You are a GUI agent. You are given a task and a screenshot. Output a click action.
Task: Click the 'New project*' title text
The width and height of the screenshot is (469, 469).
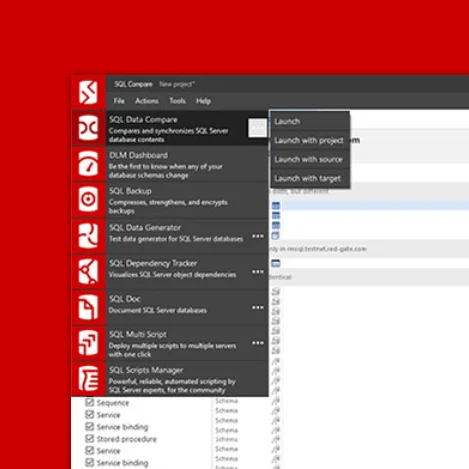point(177,84)
